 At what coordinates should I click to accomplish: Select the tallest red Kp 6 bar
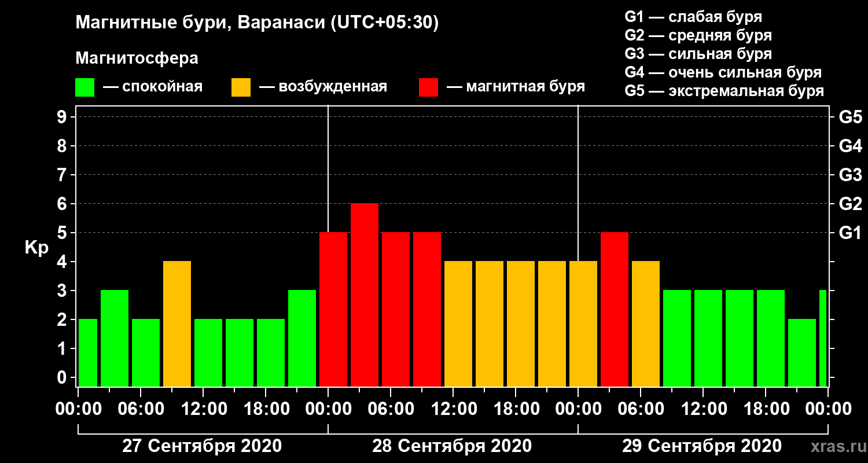coord(365,295)
